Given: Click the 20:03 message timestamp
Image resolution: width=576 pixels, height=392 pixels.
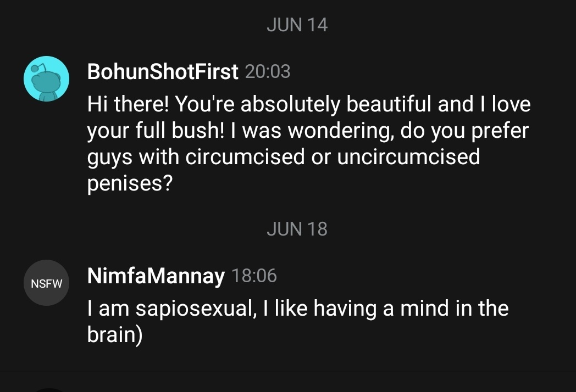Looking at the screenshot, I should (267, 71).
